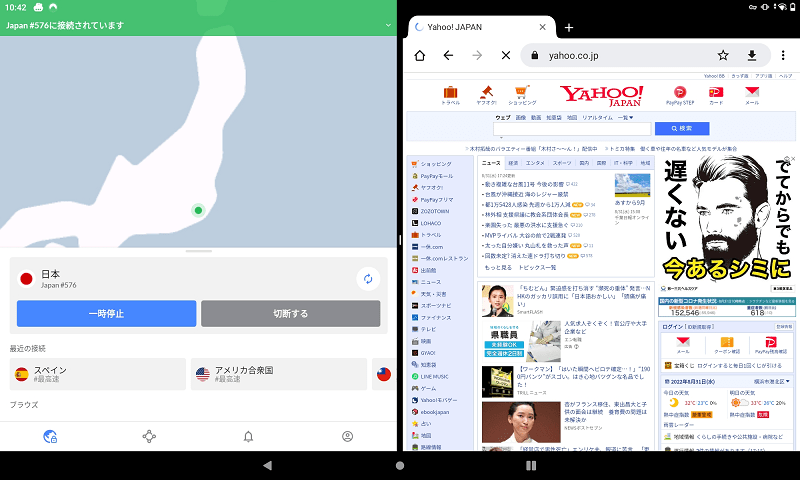Screen dimensions: 800x480
Task: Connect to アメリカ合衆国 from recent connections
Action: [279, 374]
